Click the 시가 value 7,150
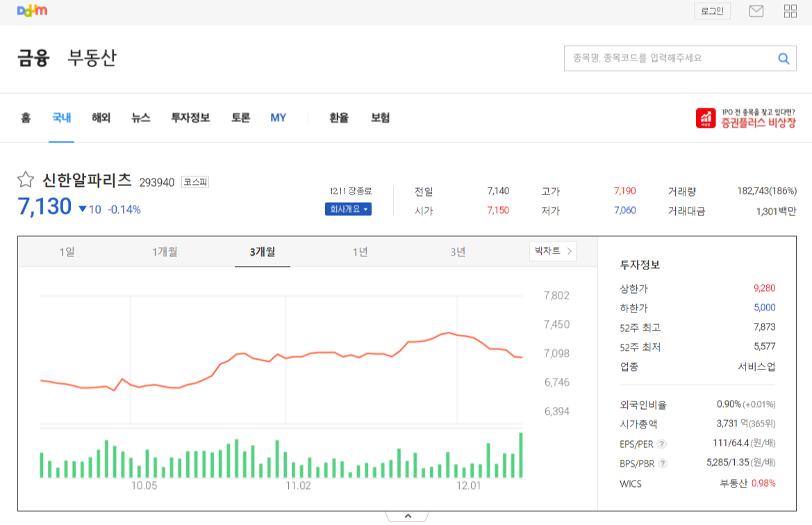 coord(498,210)
